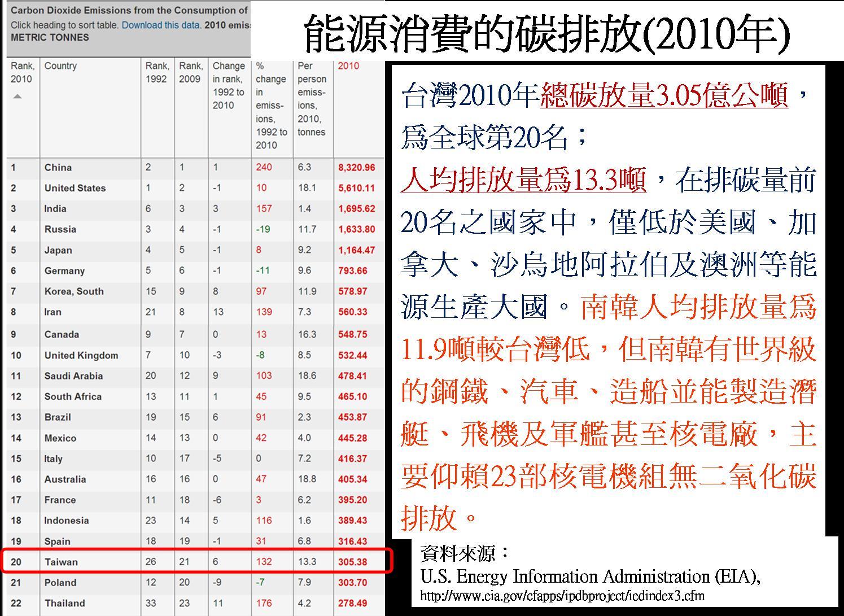Screen dimensions: 844x616
Task: Select the Thailand row
Action: coord(195,603)
